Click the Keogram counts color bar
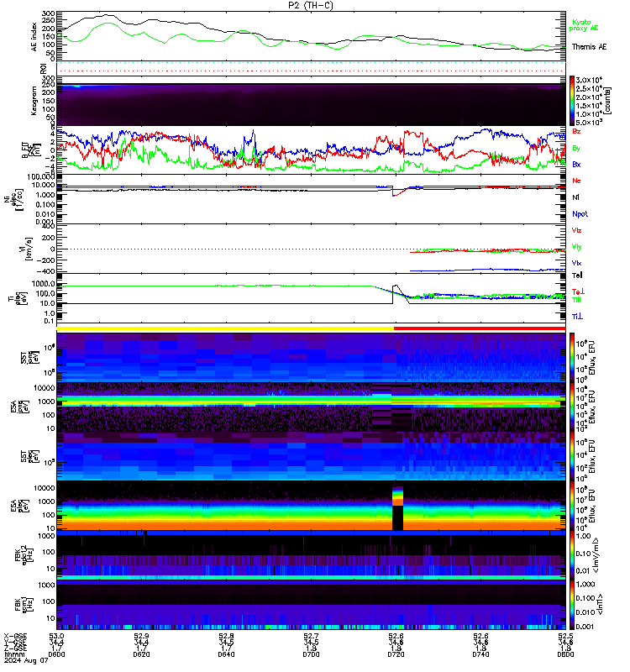The height and width of the screenshot is (672, 630). pos(572,101)
